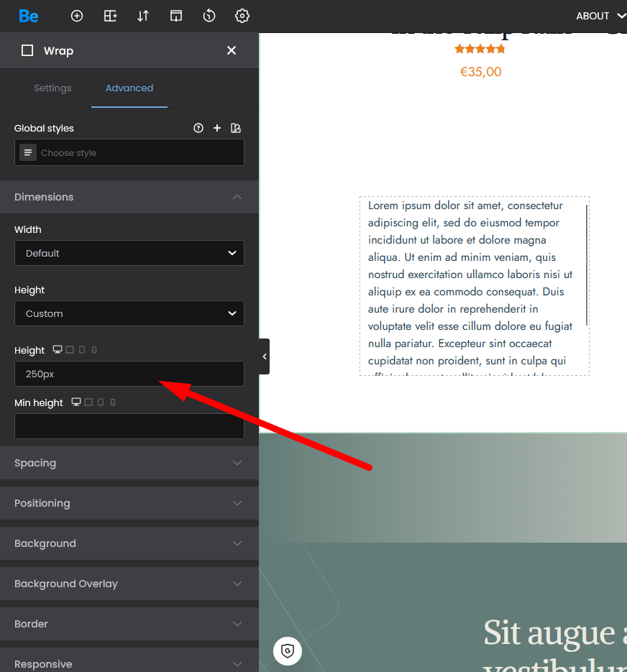The height and width of the screenshot is (672, 627).
Task: Open the add section layout icon
Action: 110,16
